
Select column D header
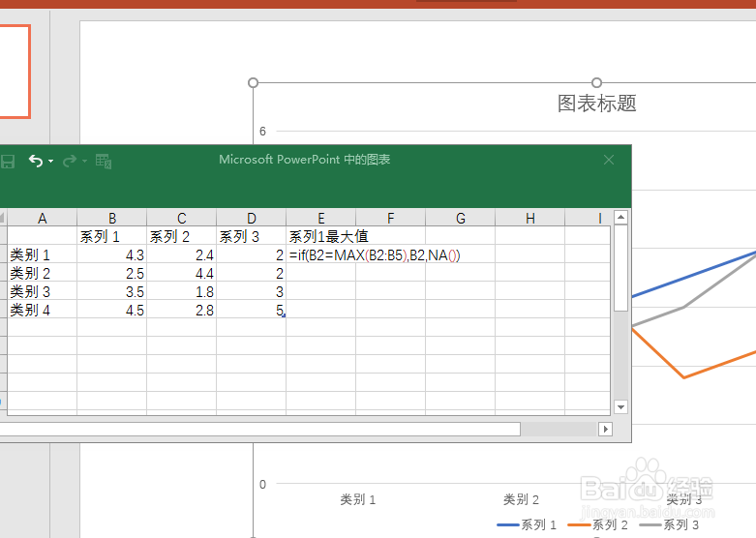click(x=252, y=219)
